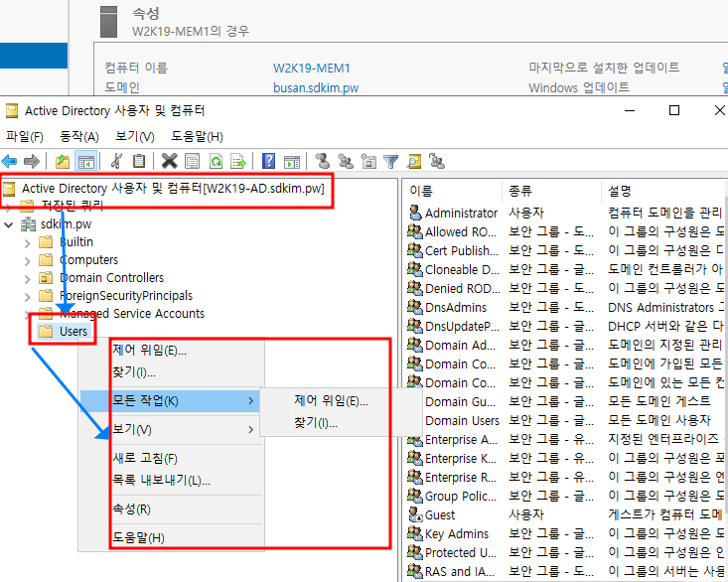Viewport: 728px width, 582px height.
Task: Click the Delete X icon
Action: (x=170, y=162)
